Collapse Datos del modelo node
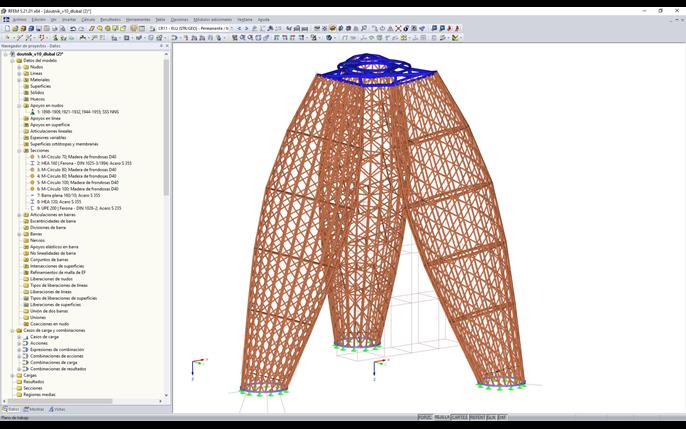This screenshot has width=686, height=429. 13,60
